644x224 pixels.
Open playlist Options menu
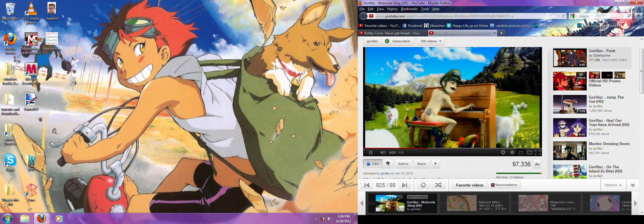613,185
